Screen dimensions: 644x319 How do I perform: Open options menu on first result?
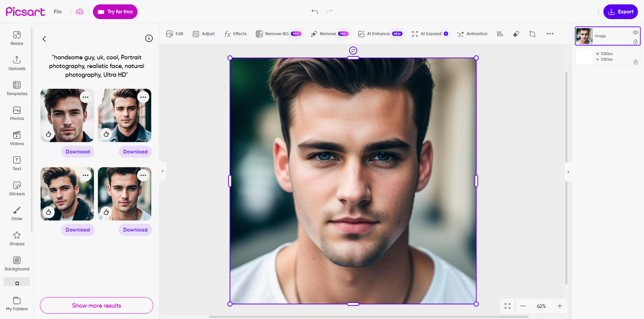pos(86,97)
